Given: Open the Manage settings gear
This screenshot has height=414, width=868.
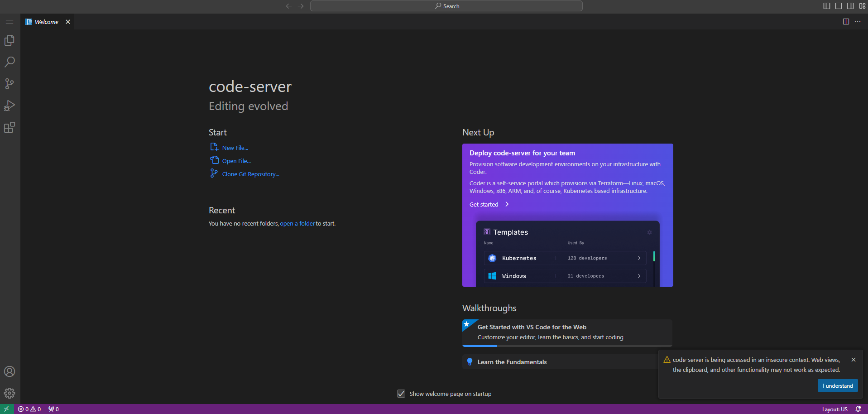Looking at the screenshot, I should click(10, 393).
